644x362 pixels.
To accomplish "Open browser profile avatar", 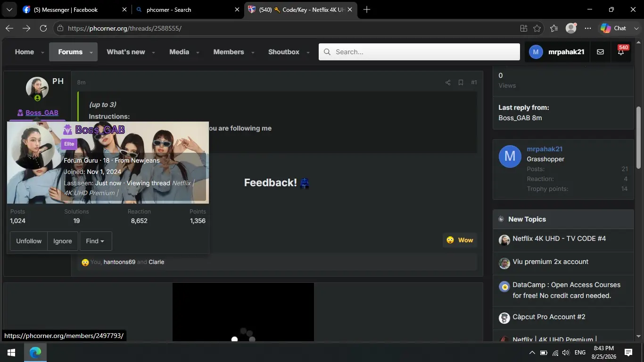I will coord(571,28).
